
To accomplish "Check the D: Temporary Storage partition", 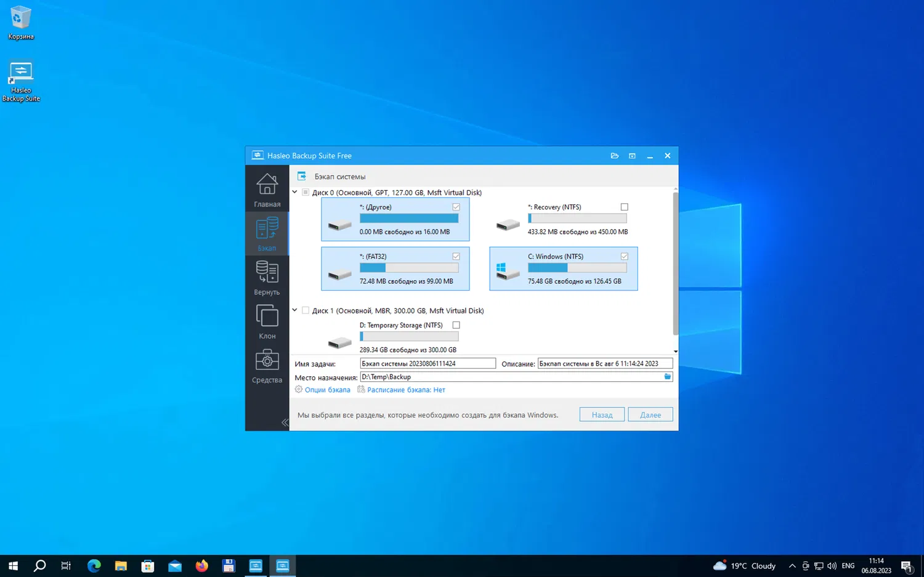I will pyautogui.click(x=456, y=325).
